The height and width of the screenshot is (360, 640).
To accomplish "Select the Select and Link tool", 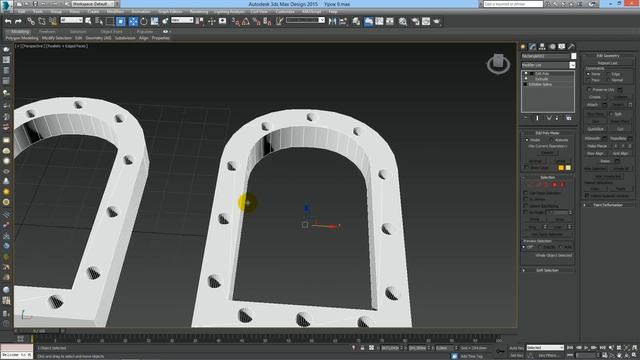I will pos(31,21).
